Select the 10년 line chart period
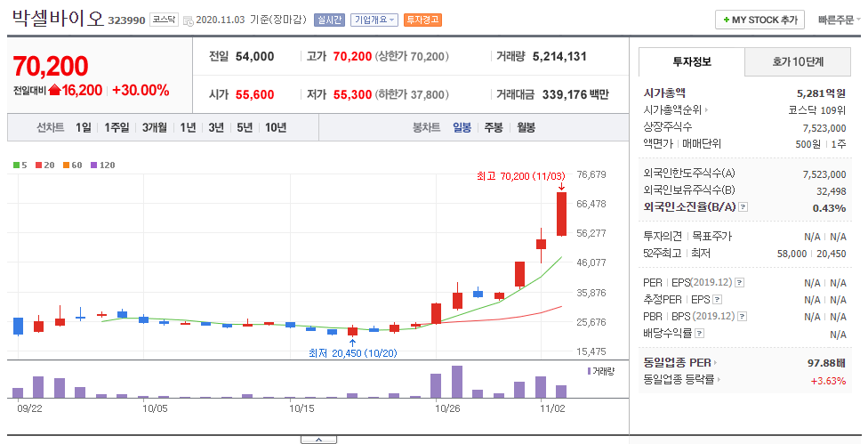 [275, 128]
